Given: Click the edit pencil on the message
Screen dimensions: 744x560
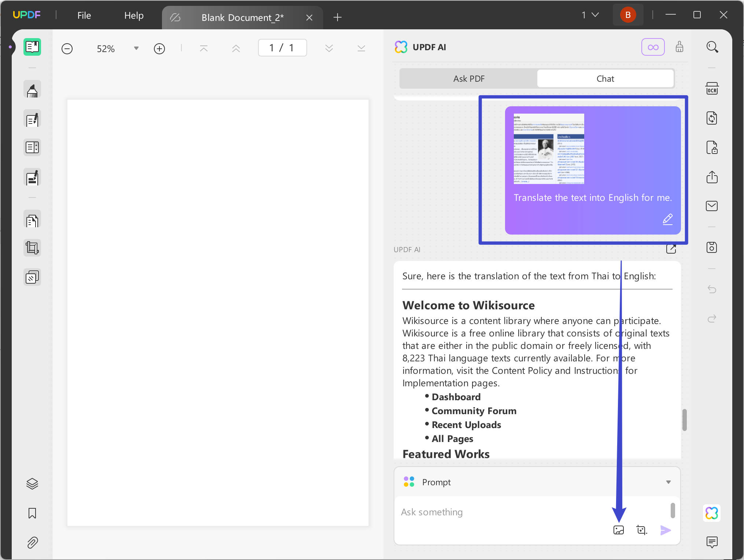Looking at the screenshot, I should tap(667, 219).
